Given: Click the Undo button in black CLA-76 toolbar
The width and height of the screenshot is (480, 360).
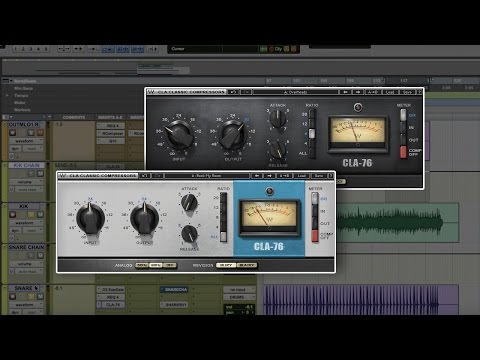Looking at the screenshot, I should coord(233,92).
